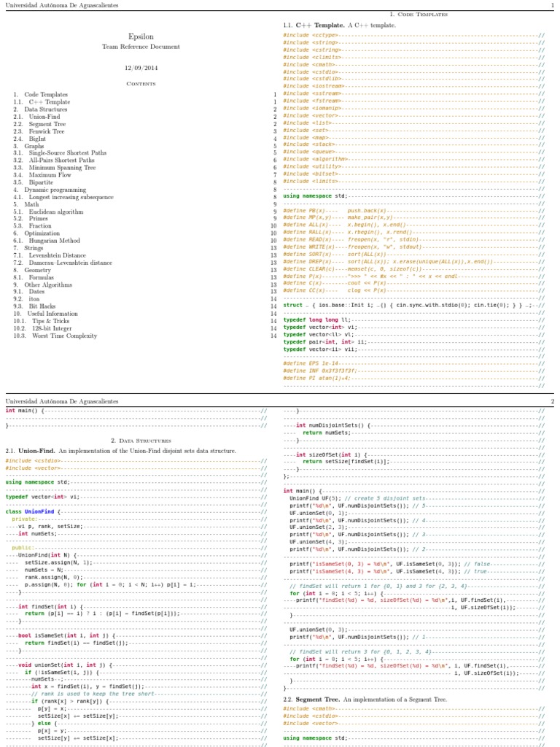
Task: Open the '9.2. itoa' contents entry
Action: coord(27,299)
